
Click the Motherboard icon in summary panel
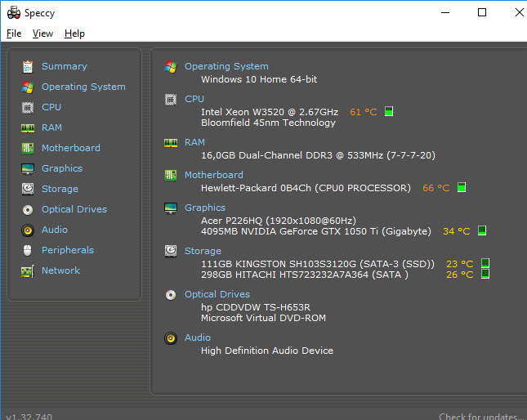(171, 175)
